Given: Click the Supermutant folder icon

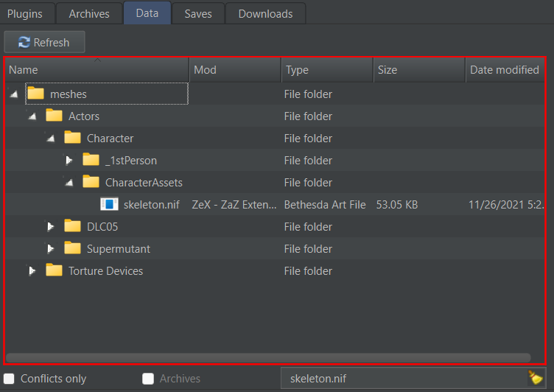Looking at the screenshot, I should click(72, 248).
